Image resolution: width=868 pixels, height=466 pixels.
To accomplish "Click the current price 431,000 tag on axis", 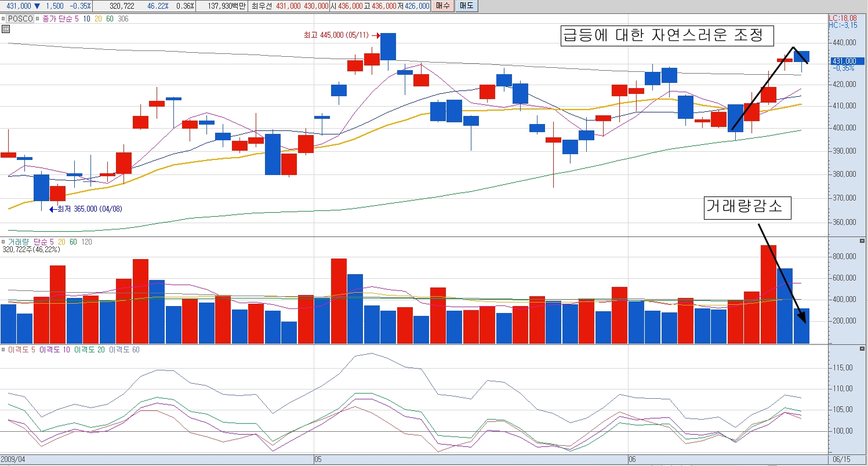I will [x=847, y=61].
